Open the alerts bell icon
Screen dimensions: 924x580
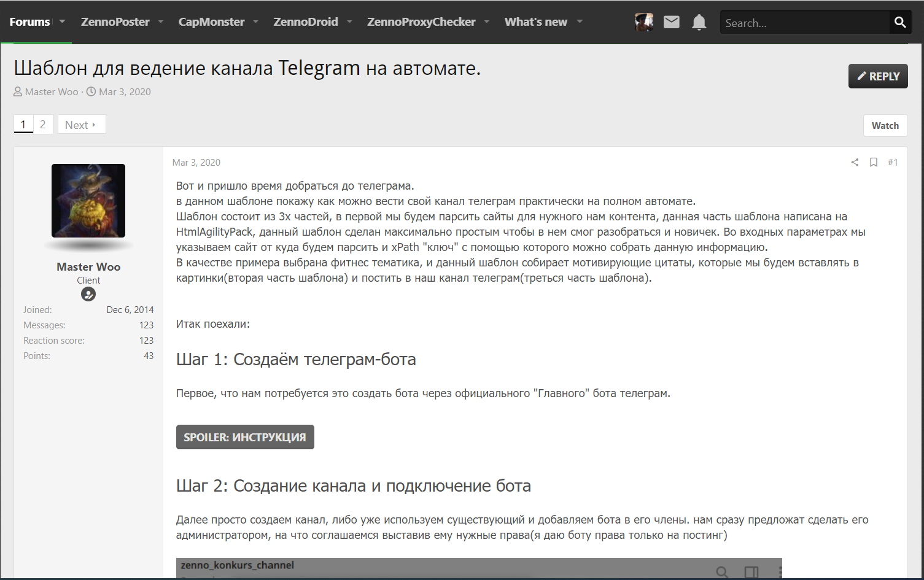click(x=699, y=23)
